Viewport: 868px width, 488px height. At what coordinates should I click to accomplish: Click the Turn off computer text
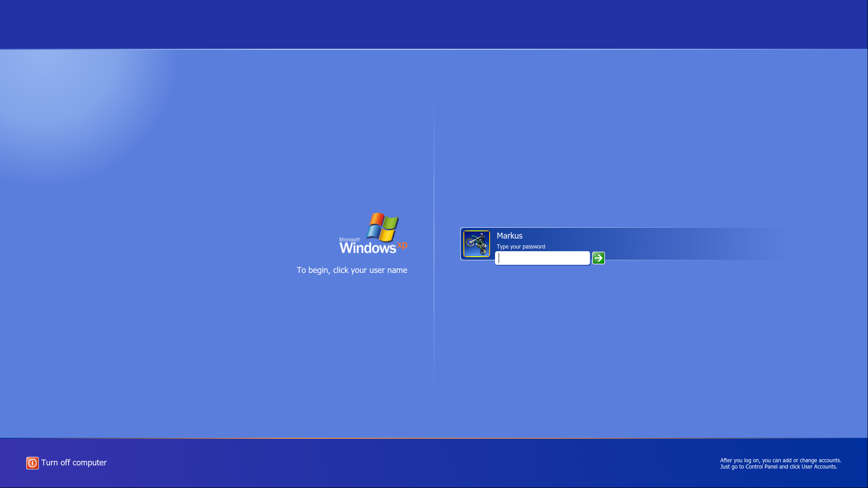pyautogui.click(x=74, y=463)
